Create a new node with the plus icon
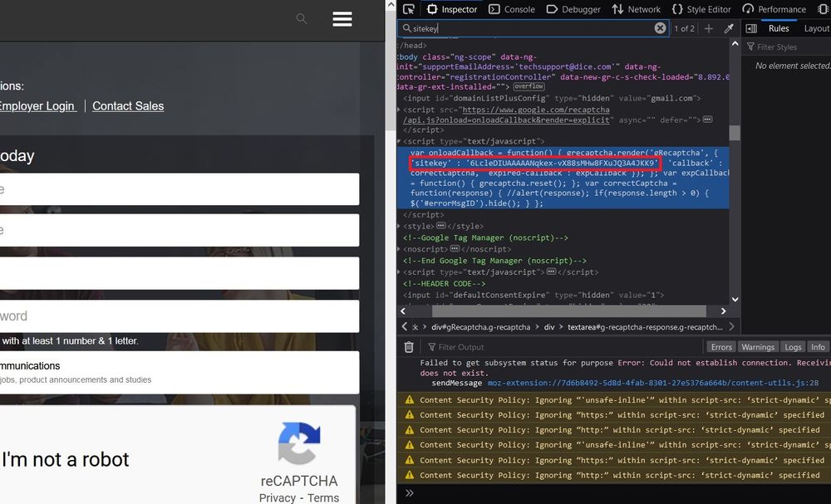 click(x=709, y=28)
